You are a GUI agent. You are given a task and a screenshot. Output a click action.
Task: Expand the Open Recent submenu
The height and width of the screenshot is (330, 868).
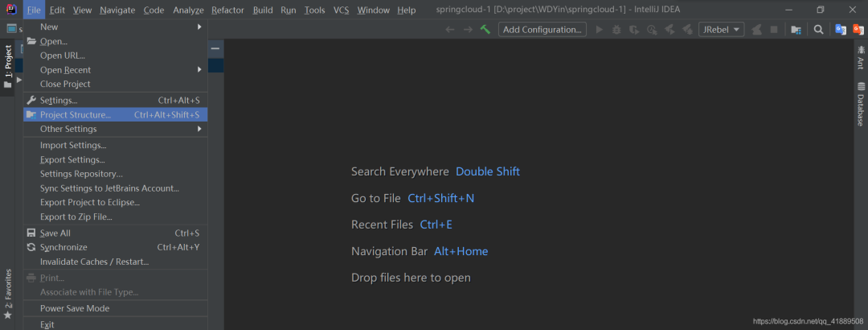pyautogui.click(x=115, y=70)
